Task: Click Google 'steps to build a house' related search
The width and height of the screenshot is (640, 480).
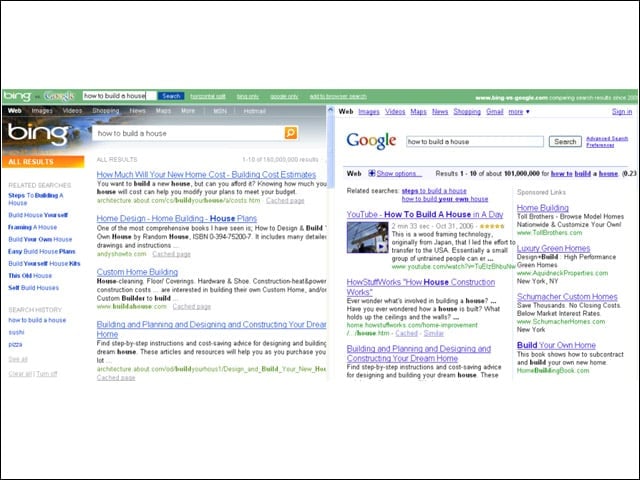Action: coord(434,191)
